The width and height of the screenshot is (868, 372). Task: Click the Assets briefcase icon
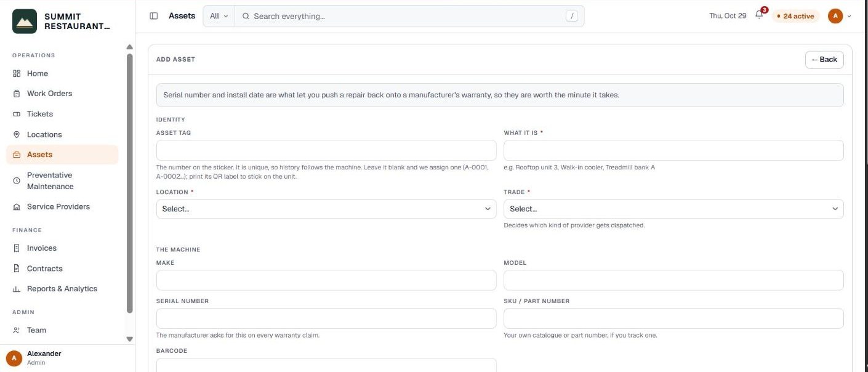pyautogui.click(x=17, y=155)
